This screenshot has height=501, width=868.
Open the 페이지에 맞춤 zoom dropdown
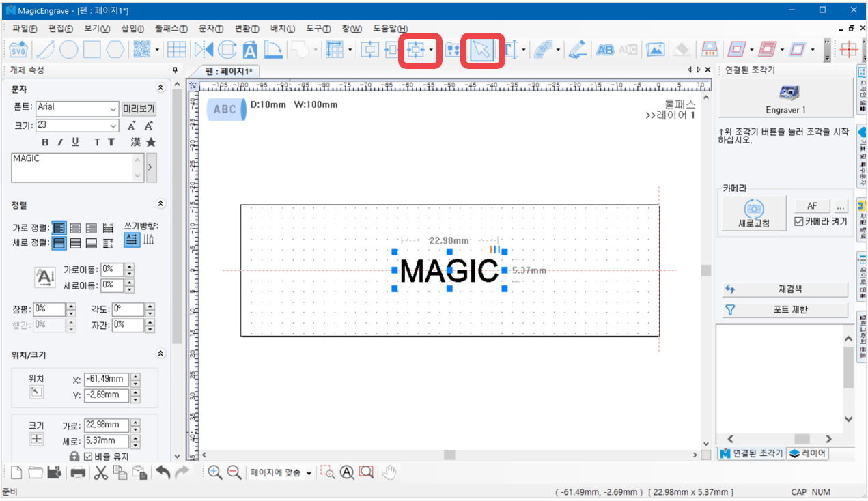coord(309,473)
